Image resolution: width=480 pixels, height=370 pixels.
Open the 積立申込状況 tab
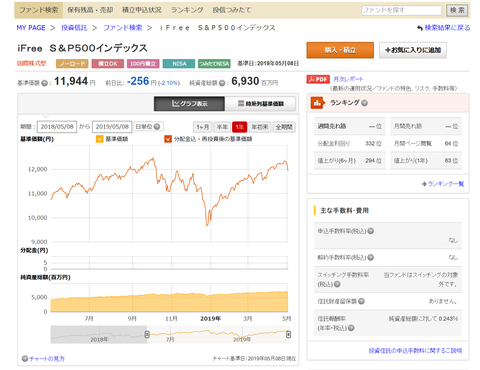pyautogui.click(x=142, y=10)
